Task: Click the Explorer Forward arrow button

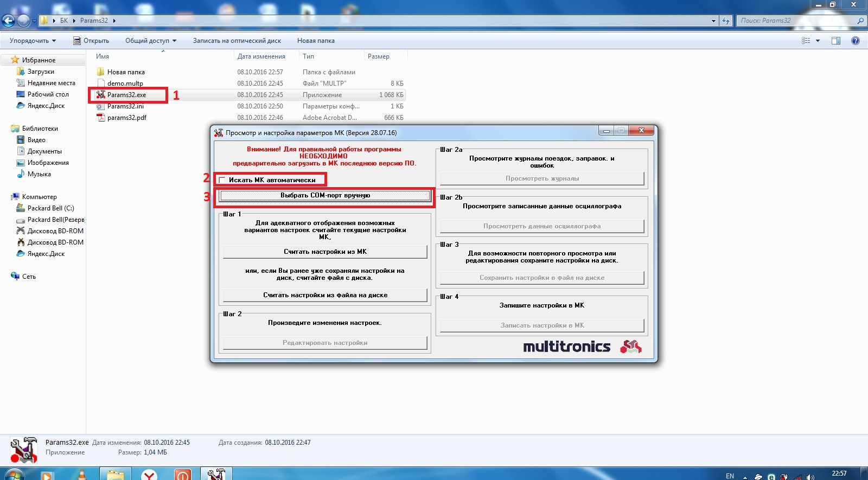Action: coord(23,21)
